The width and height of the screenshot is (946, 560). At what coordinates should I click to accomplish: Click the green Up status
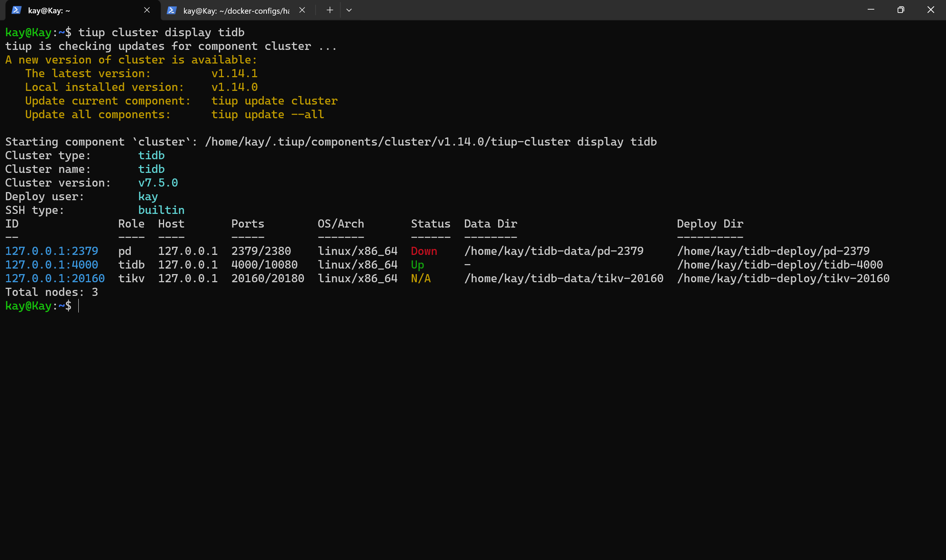tap(418, 264)
